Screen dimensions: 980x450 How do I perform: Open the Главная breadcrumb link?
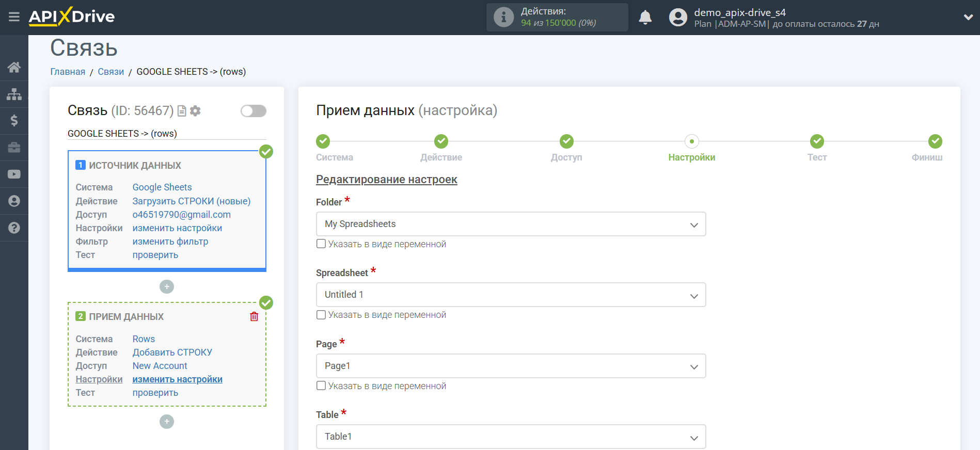[68, 72]
